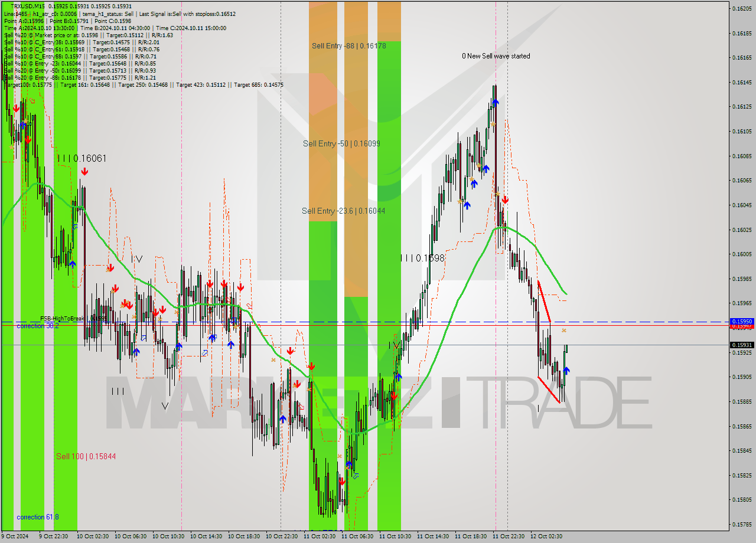Click the 0.16205 price axis value
This screenshot has height=543, width=756.
741,8
